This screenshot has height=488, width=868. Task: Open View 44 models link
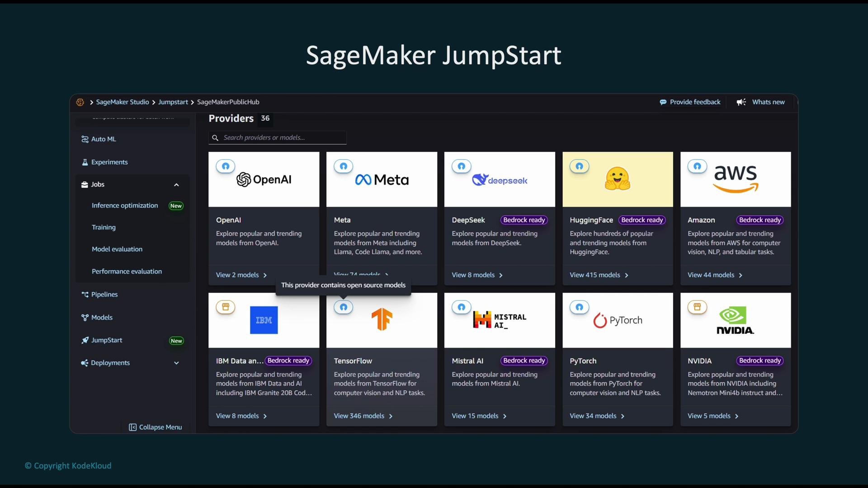coord(715,275)
